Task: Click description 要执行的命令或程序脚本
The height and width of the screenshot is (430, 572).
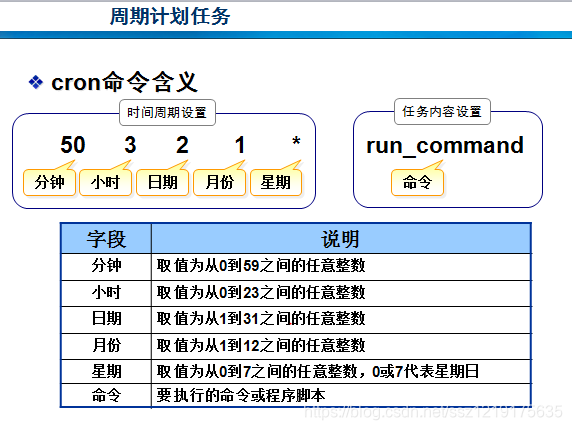Action: point(241,395)
